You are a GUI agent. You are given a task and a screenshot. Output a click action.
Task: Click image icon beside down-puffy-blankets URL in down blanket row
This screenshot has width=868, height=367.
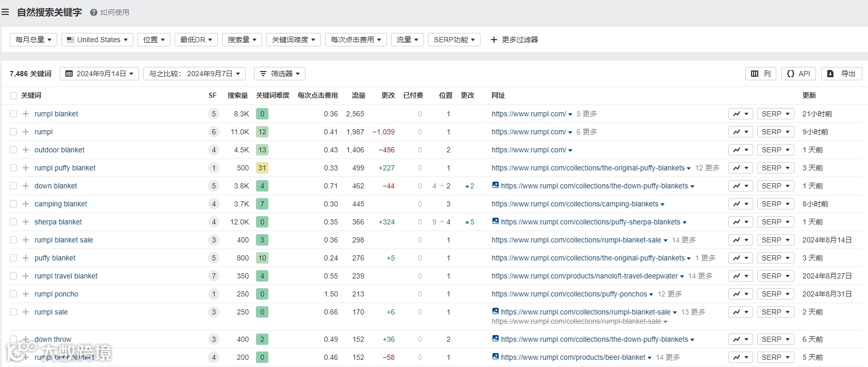pyautogui.click(x=495, y=185)
